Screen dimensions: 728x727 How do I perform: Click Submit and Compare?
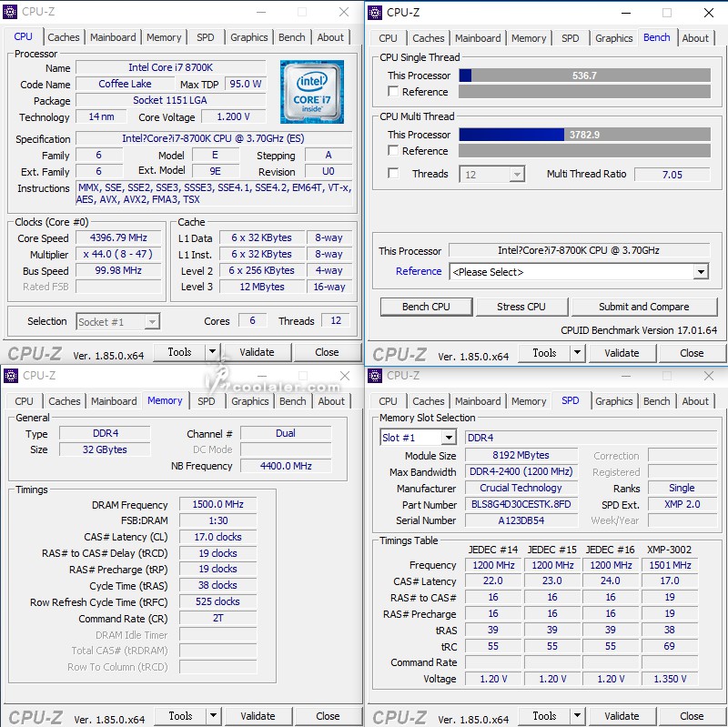coord(644,307)
